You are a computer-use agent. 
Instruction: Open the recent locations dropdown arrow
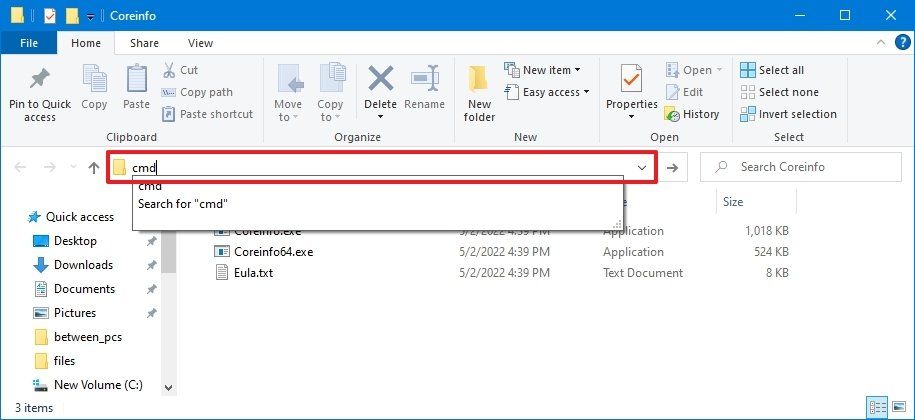click(x=73, y=168)
